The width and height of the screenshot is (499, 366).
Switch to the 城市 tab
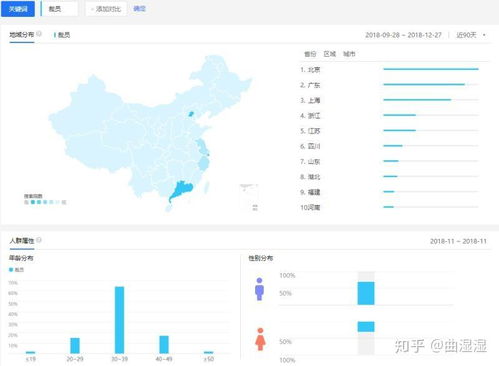point(349,54)
